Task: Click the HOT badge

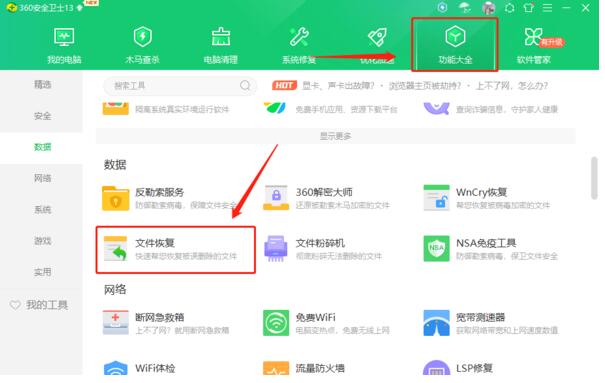Action: (x=284, y=85)
